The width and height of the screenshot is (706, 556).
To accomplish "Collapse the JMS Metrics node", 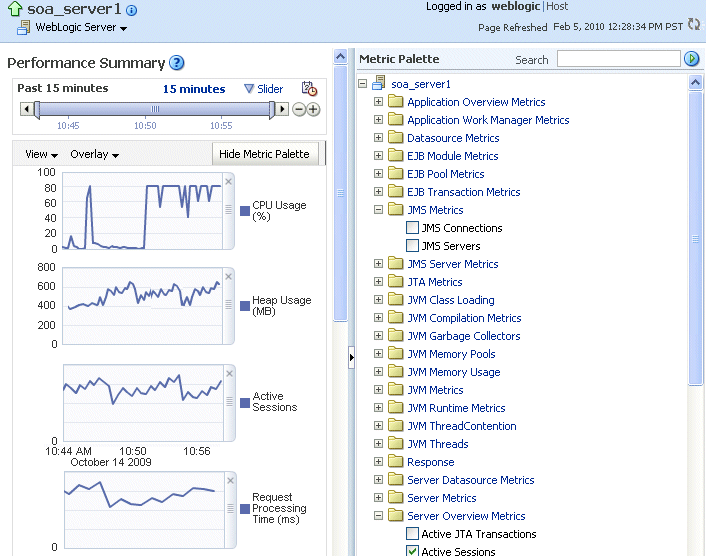I will pos(378,209).
